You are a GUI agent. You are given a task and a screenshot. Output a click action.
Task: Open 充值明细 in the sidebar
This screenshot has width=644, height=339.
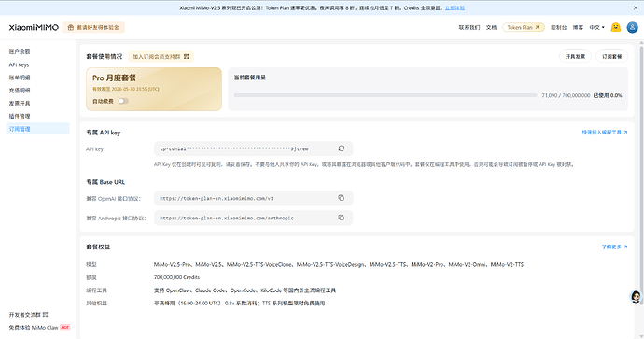tap(20, 91)
